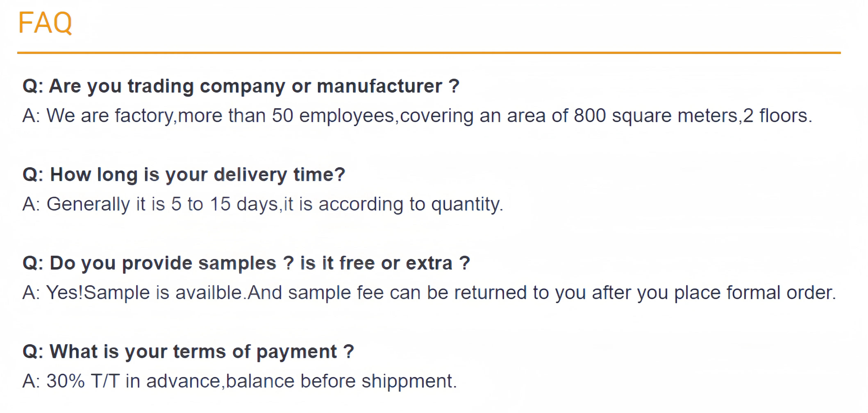Click the "2 floors" text
The image size is (868, 413).
pos(777,116)
